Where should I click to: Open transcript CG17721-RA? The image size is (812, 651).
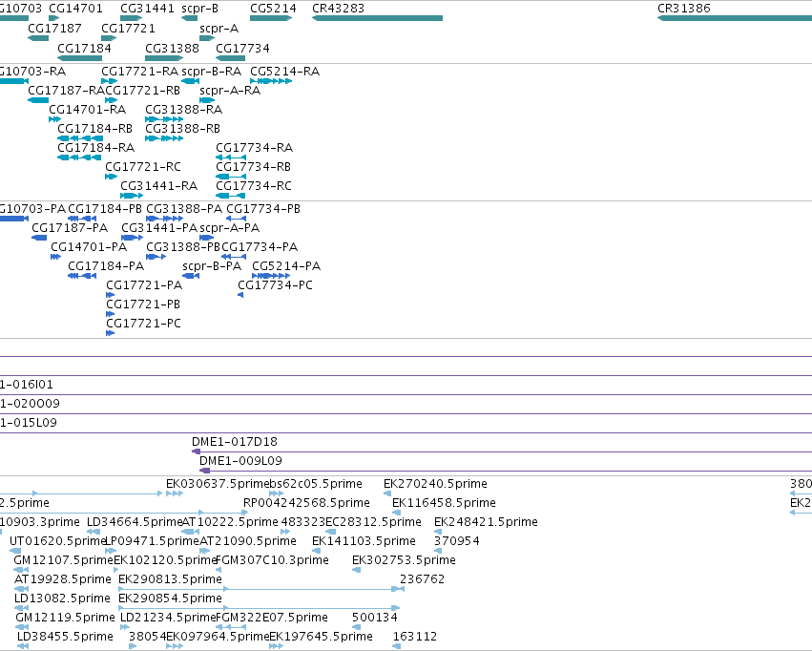coord(140,71)
